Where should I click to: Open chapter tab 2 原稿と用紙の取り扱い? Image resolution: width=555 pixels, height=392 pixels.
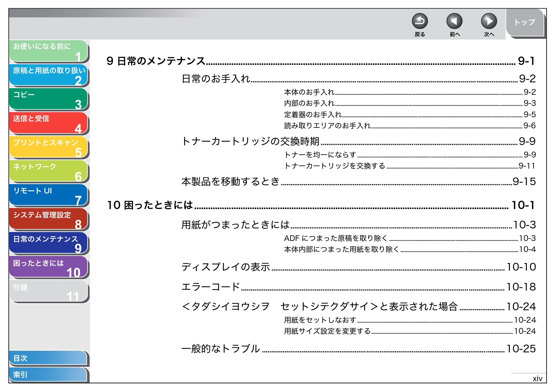pyautogui.click(x=49, y=75)
